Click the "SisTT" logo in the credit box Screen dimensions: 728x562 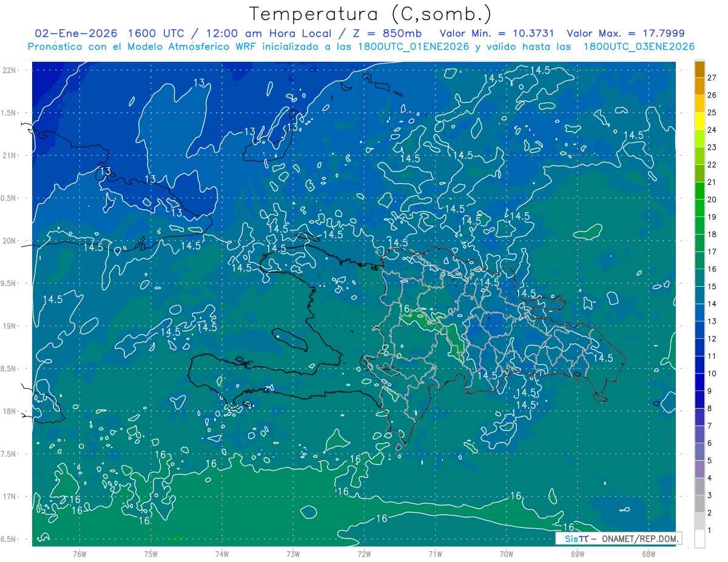576,538
